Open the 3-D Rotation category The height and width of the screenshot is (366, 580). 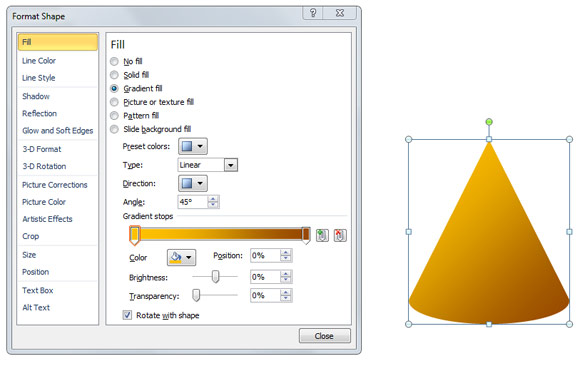[44, 167]
